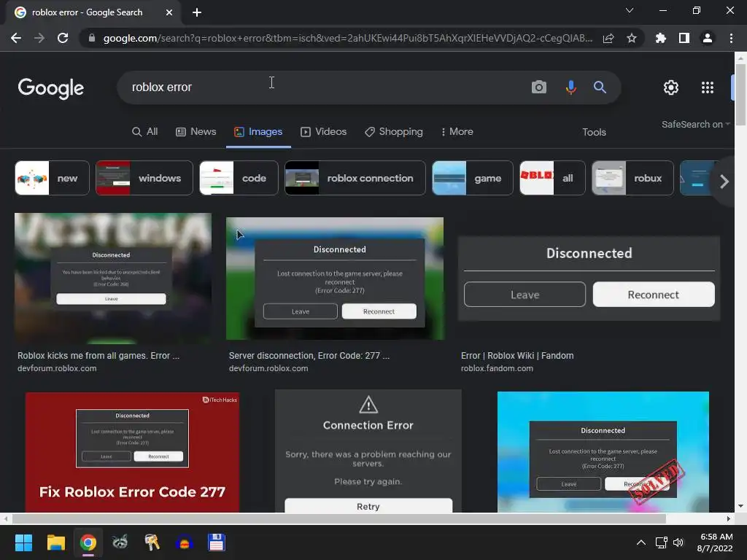Screen dimensions: 747x560
Task: Click the forward navigation arrow
Action: tap(39, 38)
